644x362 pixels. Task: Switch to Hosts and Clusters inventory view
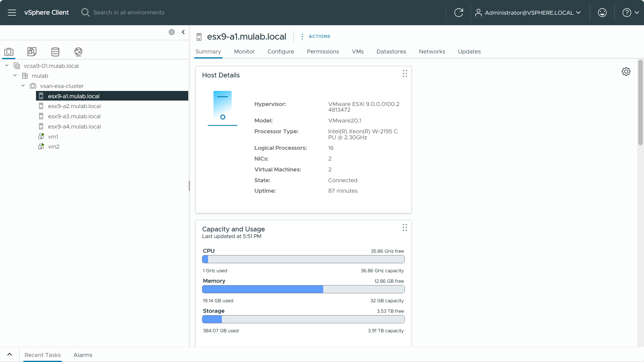coord(9,52)
